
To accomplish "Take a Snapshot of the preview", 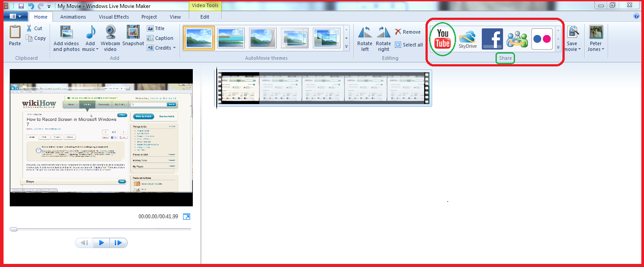I will point(133,35).
